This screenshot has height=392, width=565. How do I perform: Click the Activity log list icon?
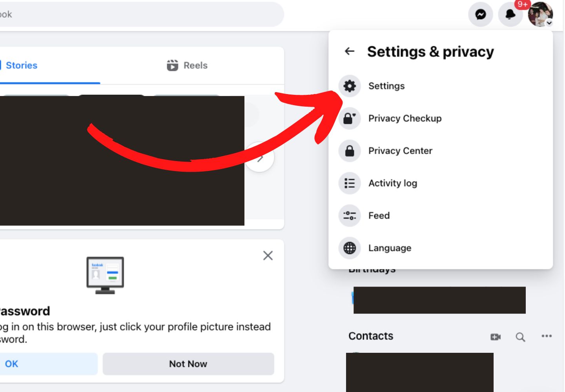(x=350, y=183)
